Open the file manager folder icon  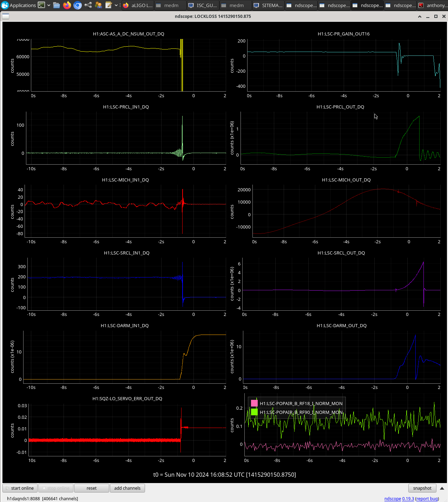click(57, 5)
